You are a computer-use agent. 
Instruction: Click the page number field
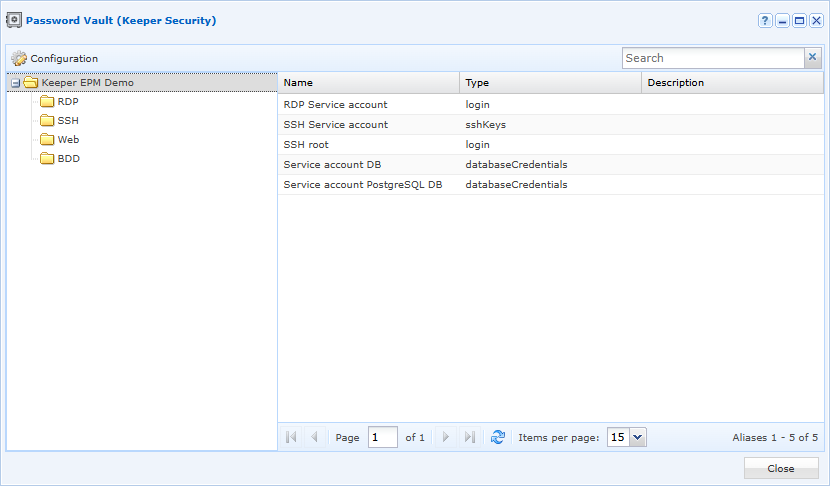tap(383, 437)
